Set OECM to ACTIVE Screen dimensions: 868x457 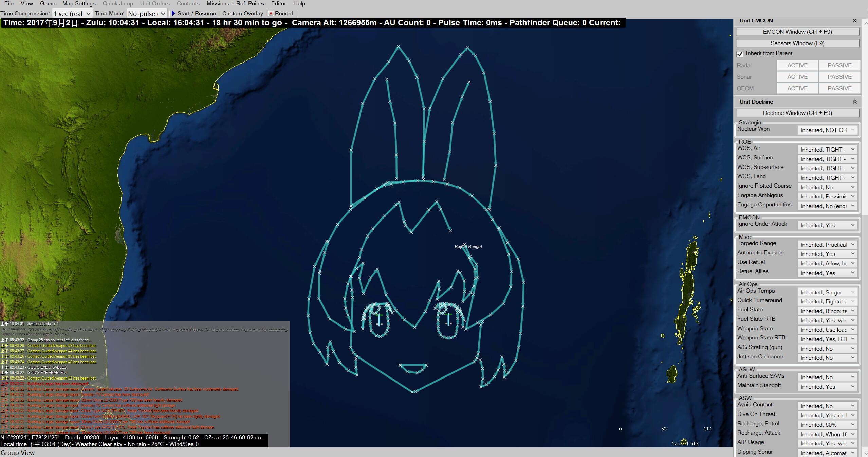click(x=797, y=88)
